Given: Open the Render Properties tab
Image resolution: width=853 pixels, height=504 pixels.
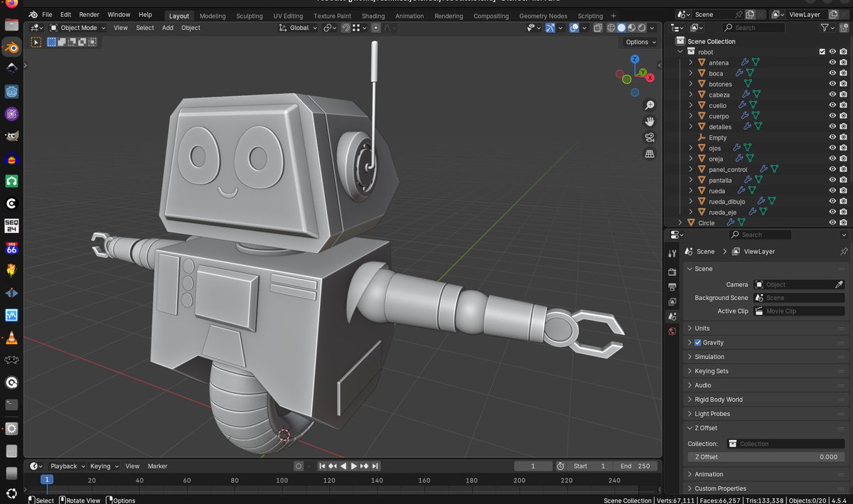Looking at the screenshot, I should coord(672,272).
